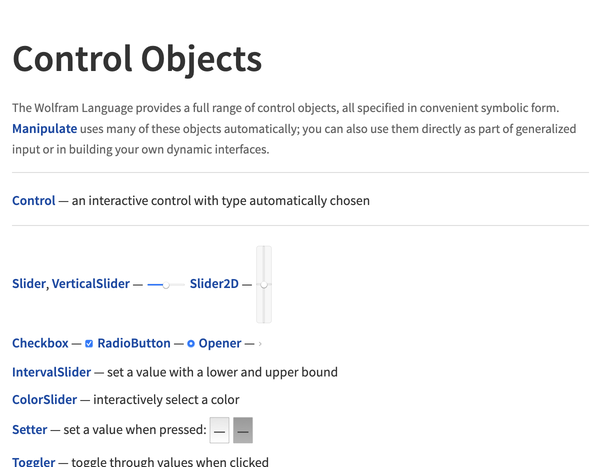
Task: Click the horizontal slider thumb example
Action: pos(166,285)
